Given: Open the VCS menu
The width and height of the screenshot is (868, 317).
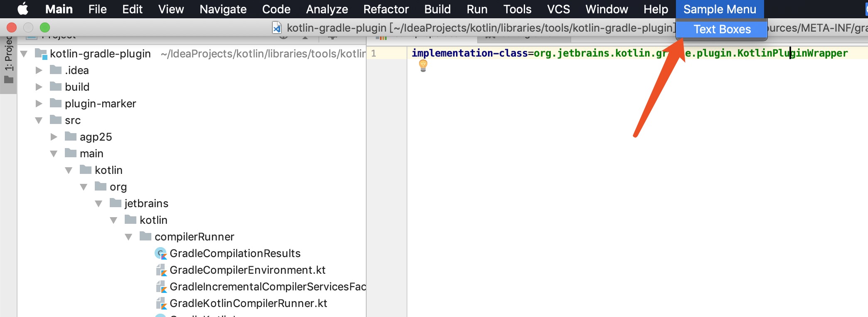Looking at the screenshot, I should coord(558,9).
